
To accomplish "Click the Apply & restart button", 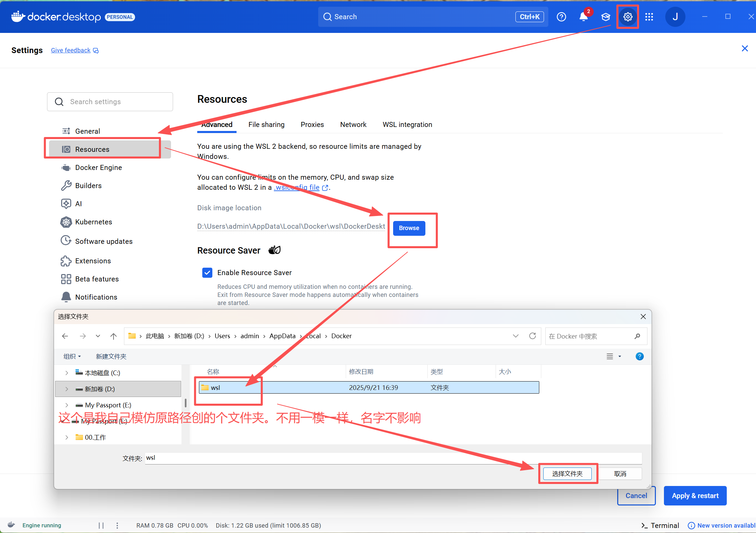I will tap(695, 496).
